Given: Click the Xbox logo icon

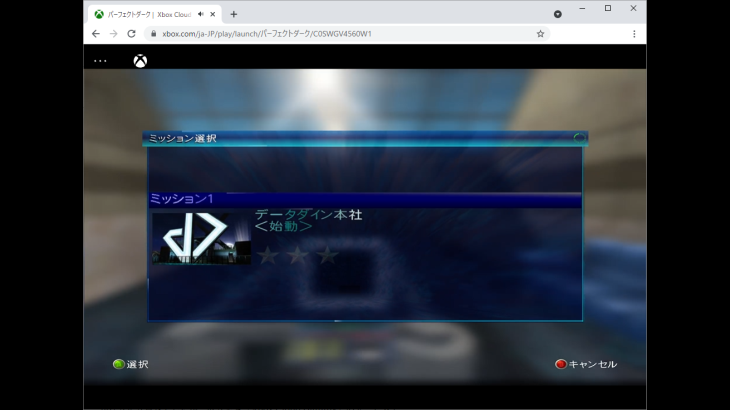Looking at the screenshot, I should pyautogui.click(x=141, y=61).
